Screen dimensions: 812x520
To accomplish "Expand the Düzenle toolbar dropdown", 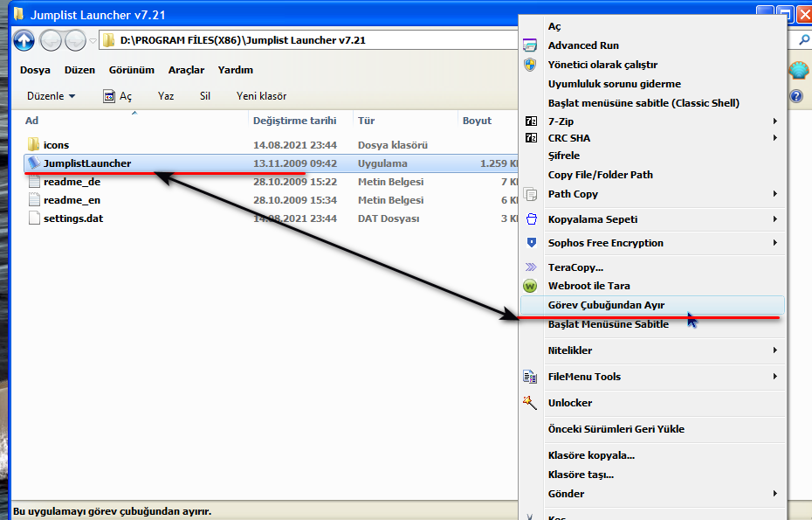I will pyautogui.click(x=52, y=96).
